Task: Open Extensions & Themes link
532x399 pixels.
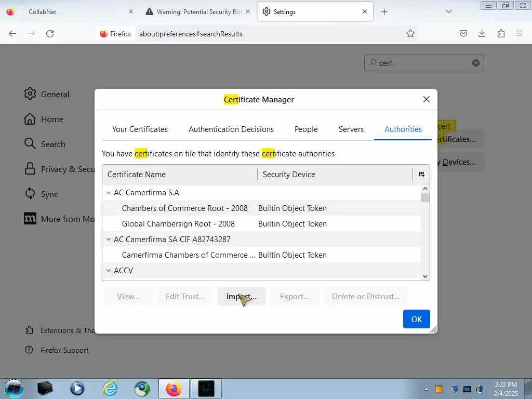Action: point(60,330)
